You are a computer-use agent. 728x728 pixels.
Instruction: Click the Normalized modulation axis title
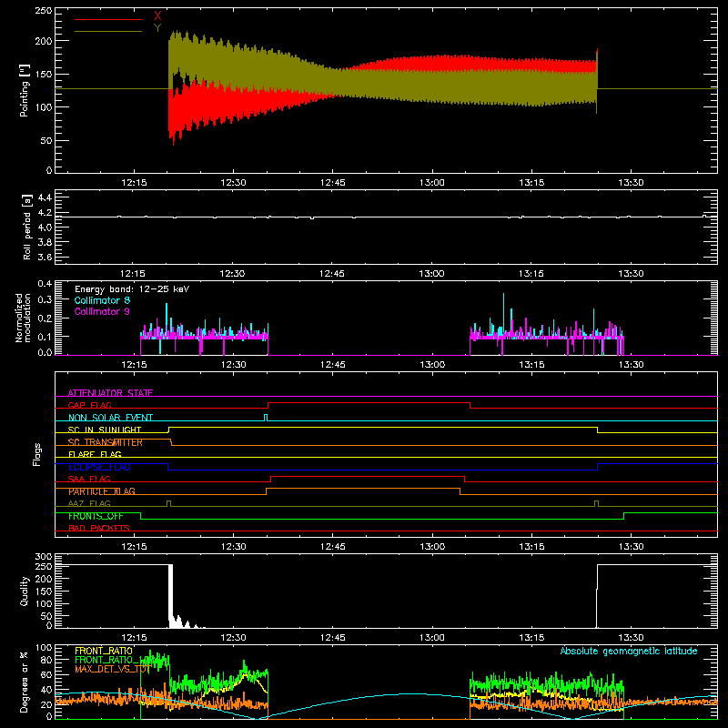24,318
